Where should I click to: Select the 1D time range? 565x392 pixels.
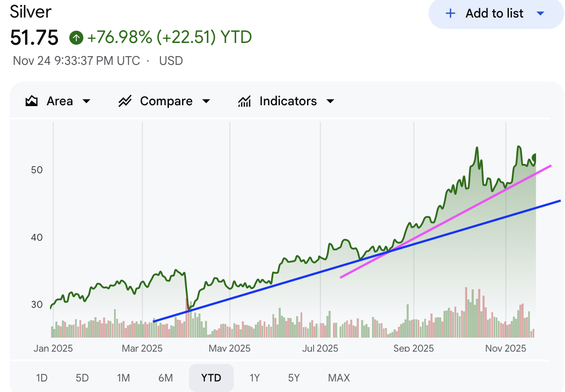tap(42, 378)
